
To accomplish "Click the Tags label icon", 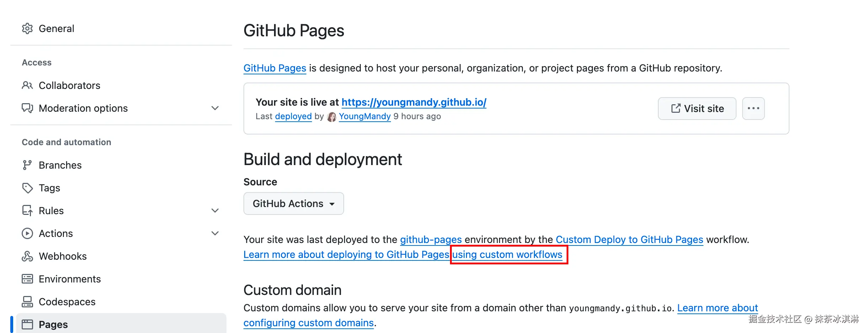I will point(27,188).
